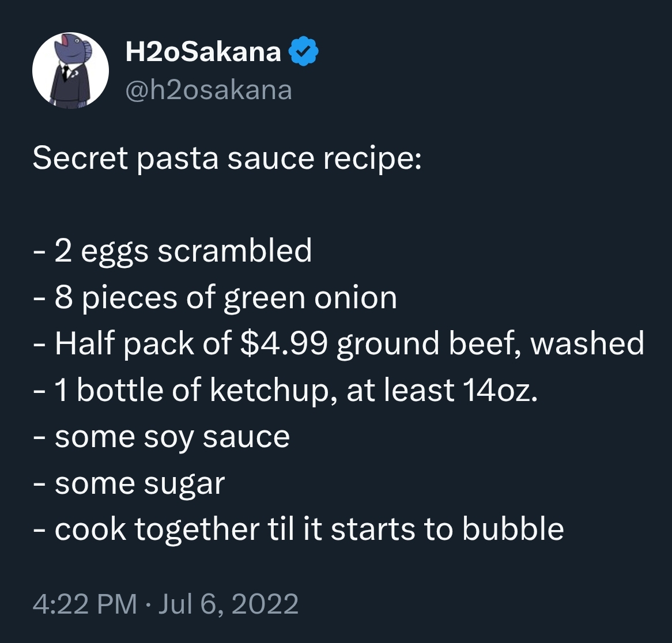Click the H2oSakana display name
This screenshot has height=643, width=672.
click(203, 52)
